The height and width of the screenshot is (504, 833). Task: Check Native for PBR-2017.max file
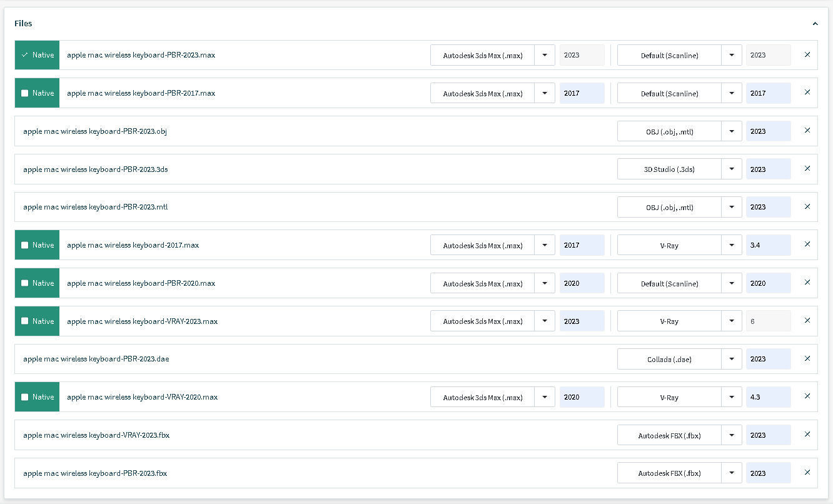[25, 93]
